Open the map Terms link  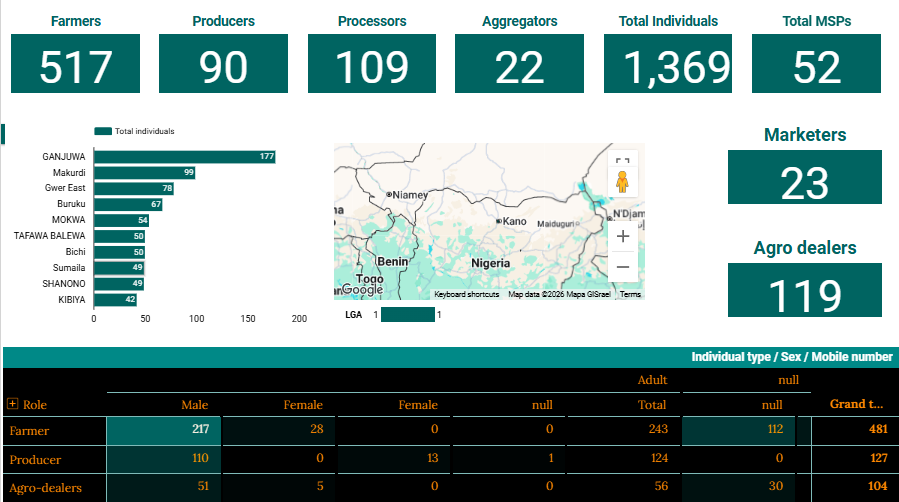pyautogui.click(x=630, y=294)
